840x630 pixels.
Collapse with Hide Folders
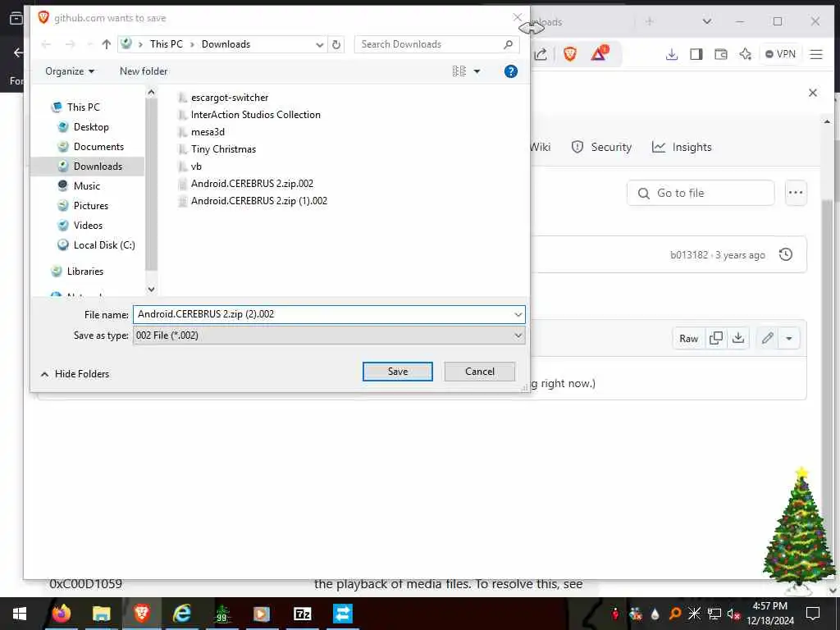point(75,374)
